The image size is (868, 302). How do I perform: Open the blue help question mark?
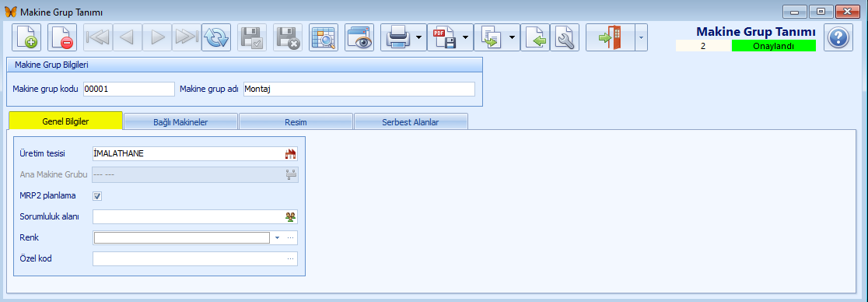pos(838,37)
